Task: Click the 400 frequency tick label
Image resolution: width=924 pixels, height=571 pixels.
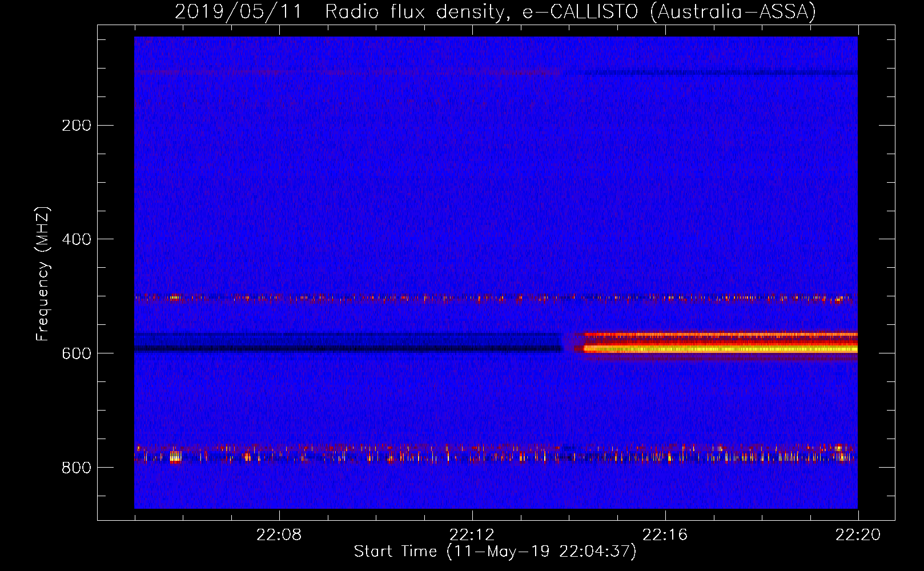Action: coord(77,239)
